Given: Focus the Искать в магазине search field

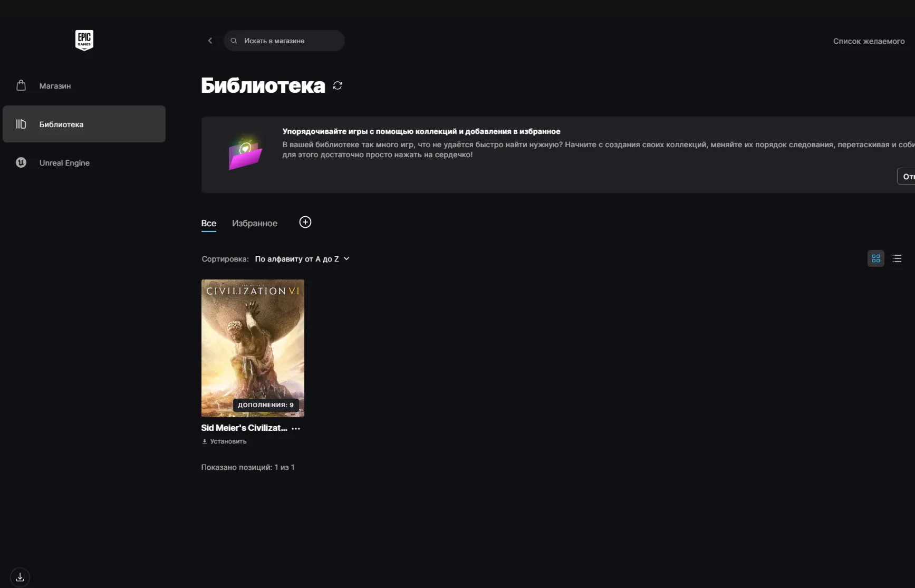Looking at the screenshot, I should [x=284, y=41].
